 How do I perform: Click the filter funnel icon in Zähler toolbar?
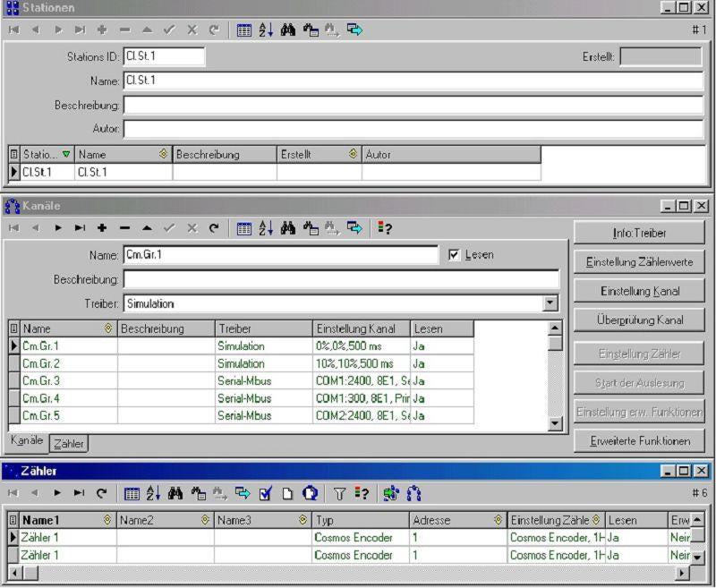339,493
